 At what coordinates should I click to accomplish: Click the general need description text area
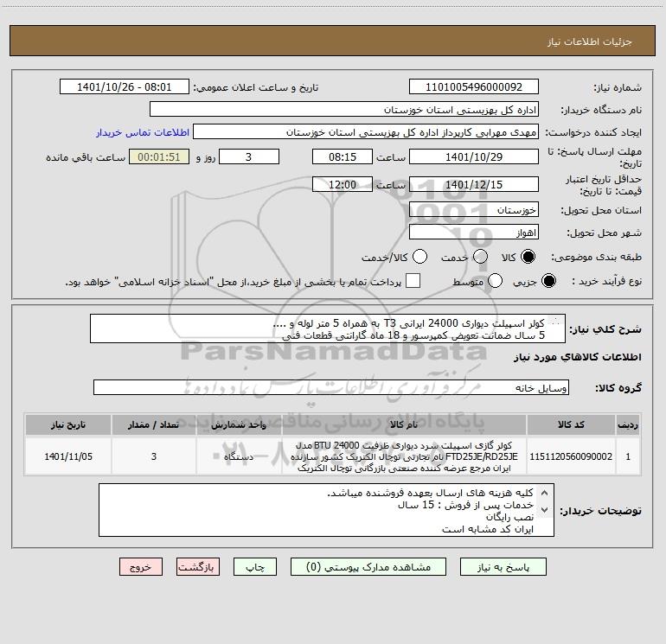pyautogui.click(x=328, y=328)
